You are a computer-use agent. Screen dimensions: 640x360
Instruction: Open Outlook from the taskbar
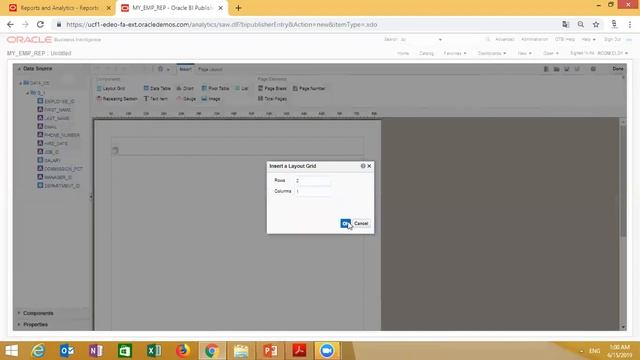(67, 351)
